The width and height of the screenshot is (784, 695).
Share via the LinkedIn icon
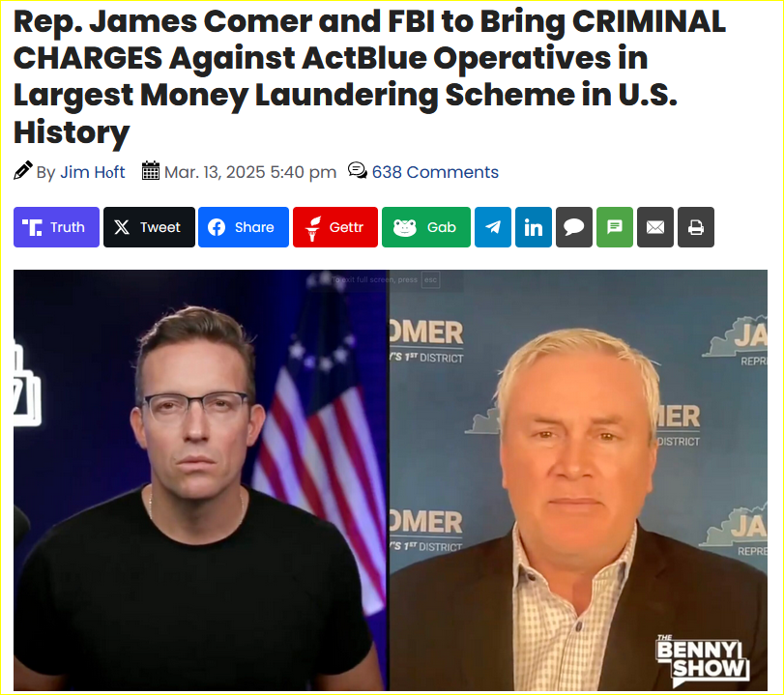[x=534, y=227]
